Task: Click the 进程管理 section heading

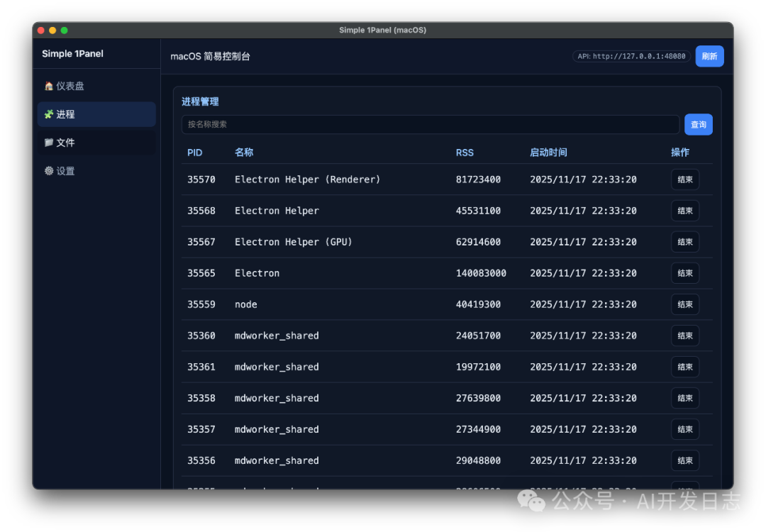Action: [200, 101]
